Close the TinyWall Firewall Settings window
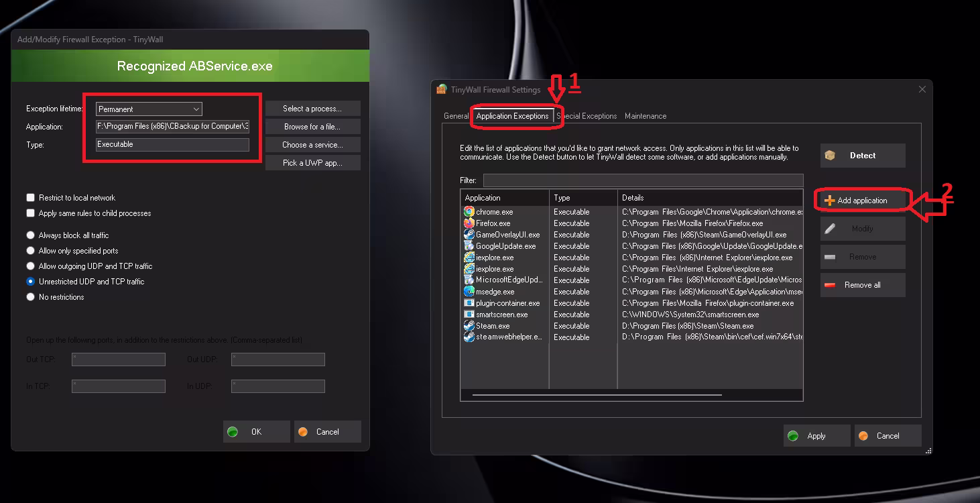The image size is (980, 503). [922, 89]
